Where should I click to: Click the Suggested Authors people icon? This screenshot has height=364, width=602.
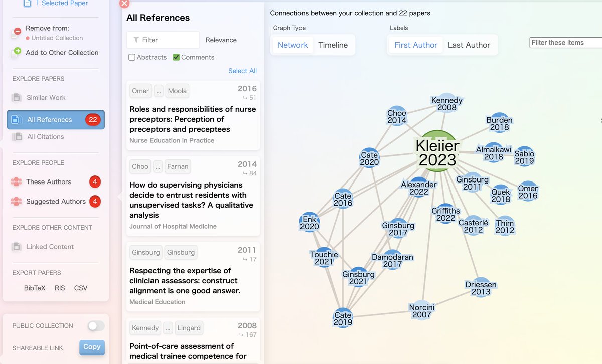pos(16,202)
